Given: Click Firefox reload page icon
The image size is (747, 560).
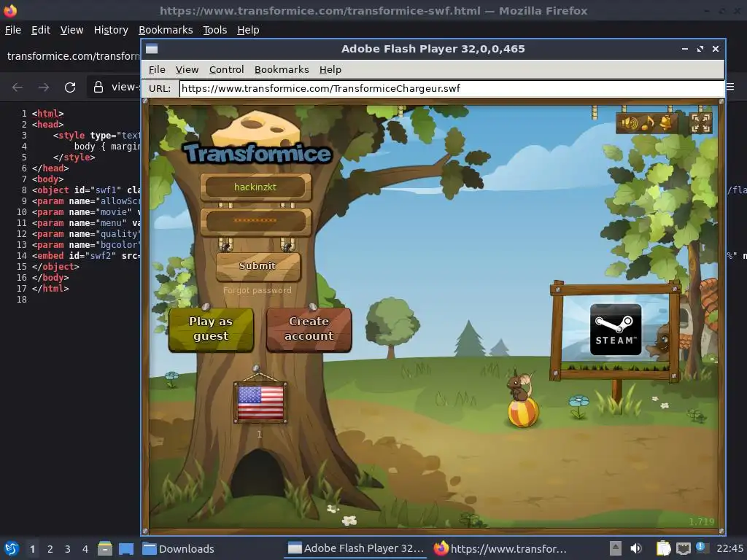Looking at the screenshot, I should 70,87.
